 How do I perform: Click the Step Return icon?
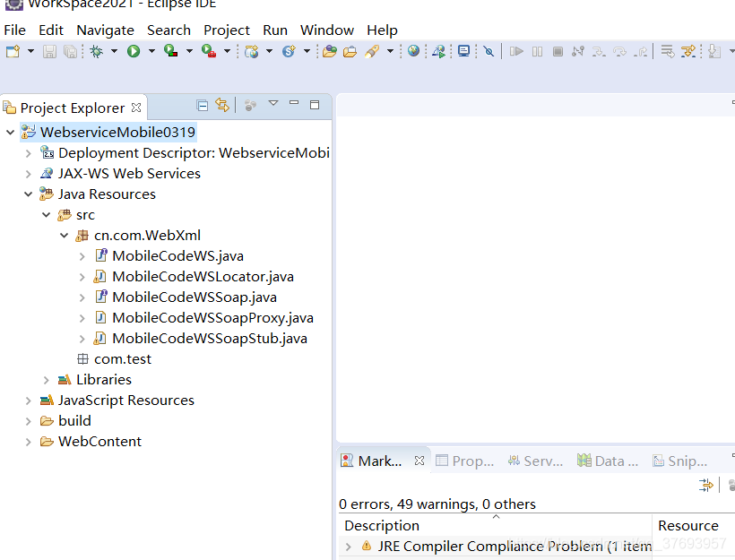click(640, 51)
